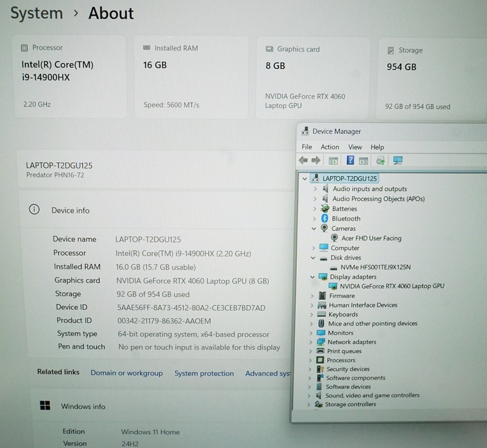Click the Predator PHN16-72 model text
The height and width of the screenshot is (448, 487).
pos(55,175)
